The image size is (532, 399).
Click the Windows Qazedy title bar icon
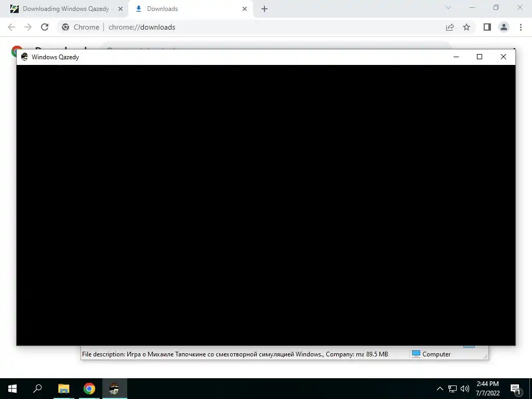coord(24,57)
